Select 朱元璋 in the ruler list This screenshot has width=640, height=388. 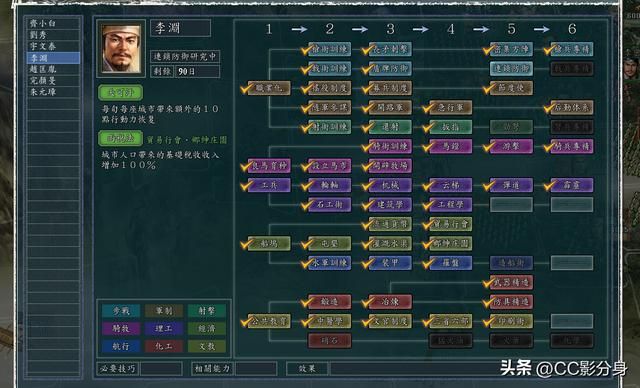point(53,92)
